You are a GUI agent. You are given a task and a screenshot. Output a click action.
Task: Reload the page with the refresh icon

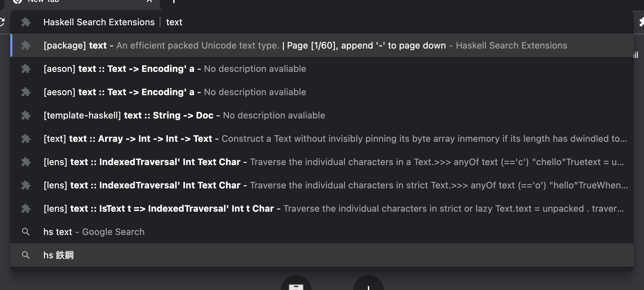coord(2,22)
